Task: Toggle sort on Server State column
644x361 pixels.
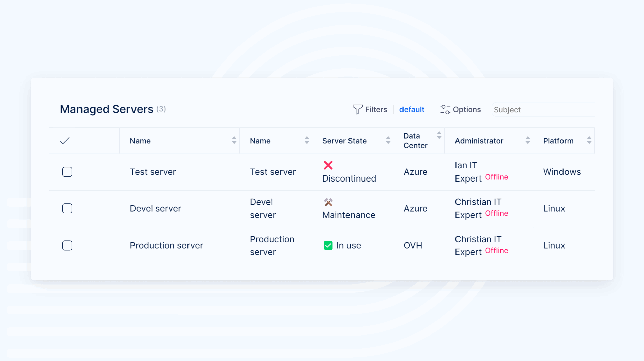Action: [388, 140]
